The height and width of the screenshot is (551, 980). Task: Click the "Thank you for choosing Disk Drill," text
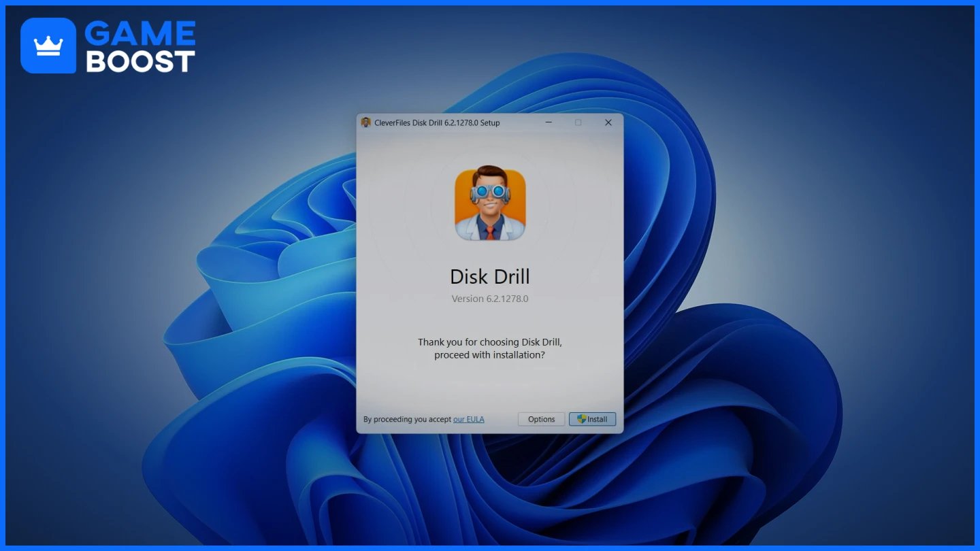click(x=490, y=342)
